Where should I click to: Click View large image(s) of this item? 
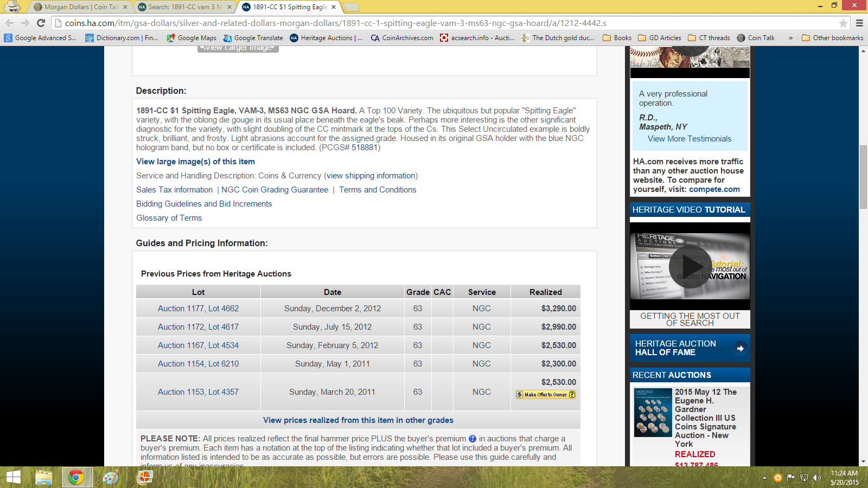pyautogui.click(x=195, y=162)
